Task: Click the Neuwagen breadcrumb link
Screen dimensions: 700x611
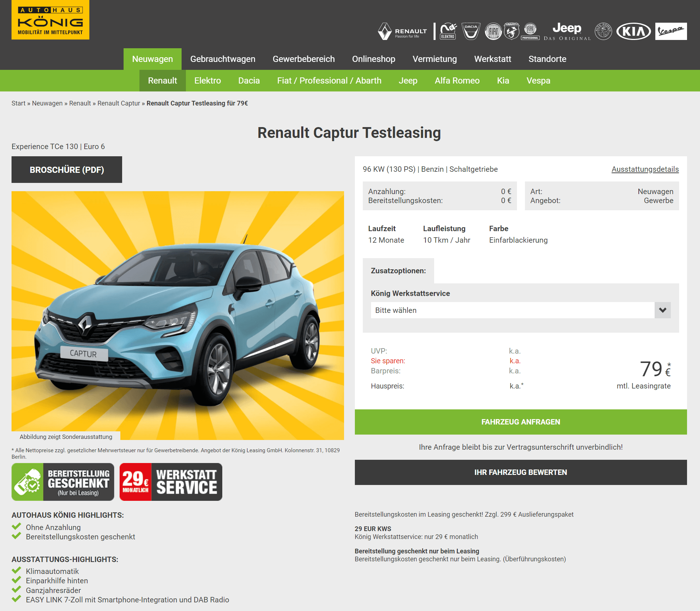Action: tap(47, 103)
